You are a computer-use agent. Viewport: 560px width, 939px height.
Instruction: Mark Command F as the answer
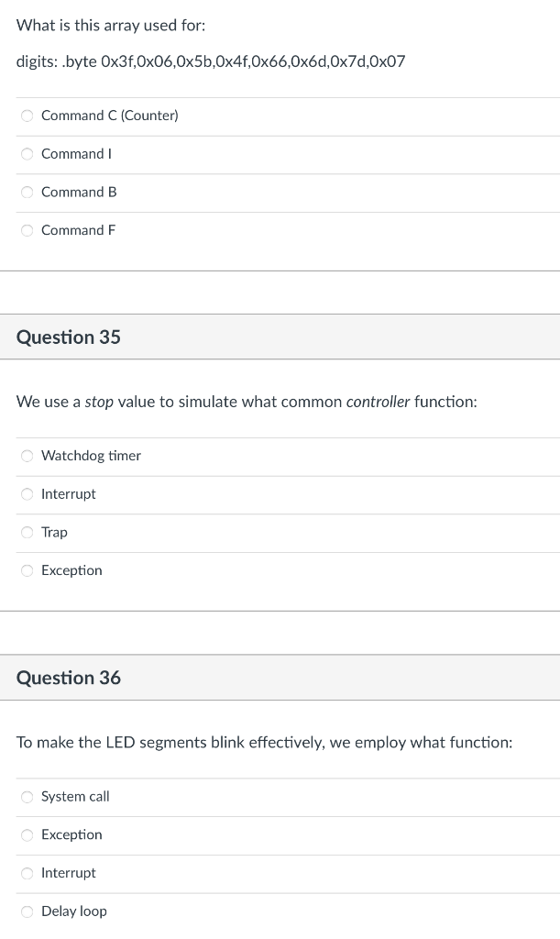point(27,230)
